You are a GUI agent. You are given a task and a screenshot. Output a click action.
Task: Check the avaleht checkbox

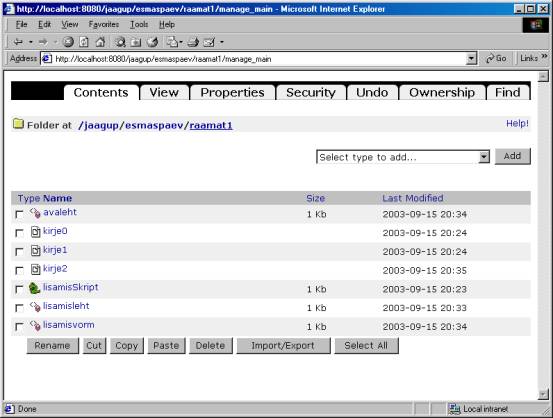click(19, 214)
